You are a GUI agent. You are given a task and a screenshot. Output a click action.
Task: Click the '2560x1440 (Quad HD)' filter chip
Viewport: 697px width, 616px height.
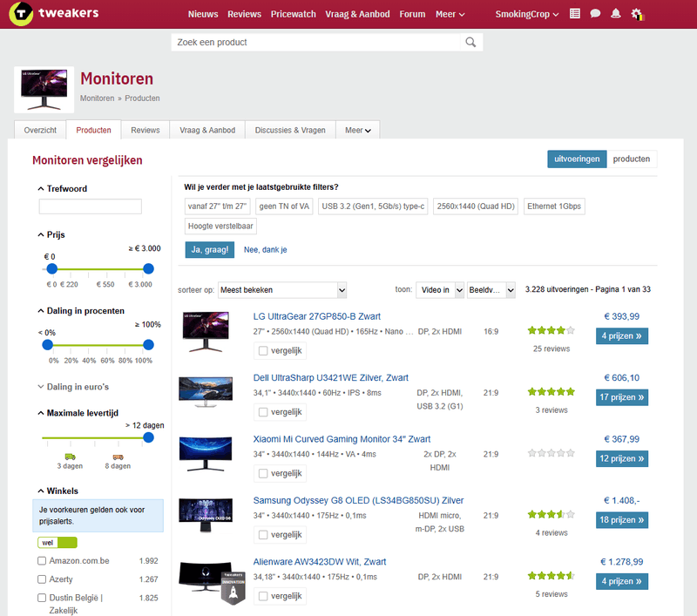(476, 206)
